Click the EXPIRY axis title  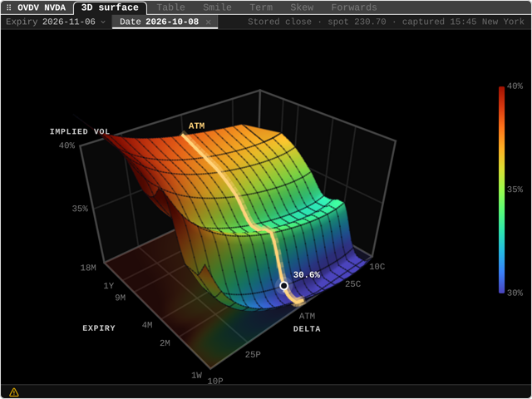pos(99,328)
